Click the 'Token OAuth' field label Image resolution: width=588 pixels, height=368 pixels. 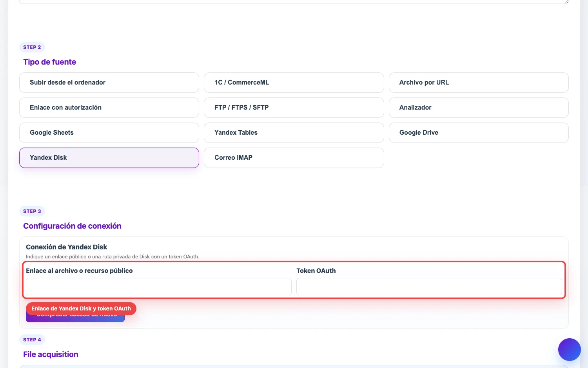[x=316, y=271]
